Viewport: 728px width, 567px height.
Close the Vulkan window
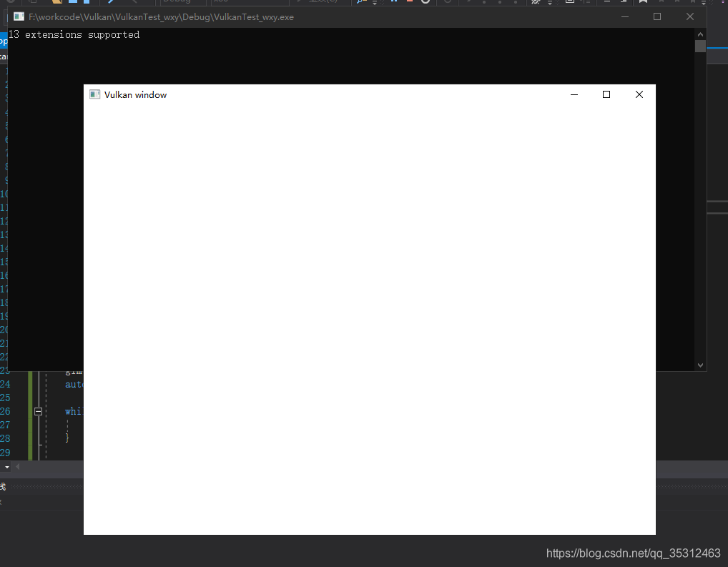639,94
